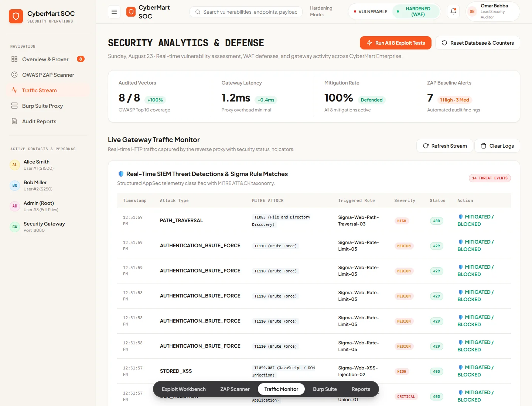Viewport: 532px width, 406px height.
Task: Click T1083 File and Directory Discovery tag
Action: [282, 221]
